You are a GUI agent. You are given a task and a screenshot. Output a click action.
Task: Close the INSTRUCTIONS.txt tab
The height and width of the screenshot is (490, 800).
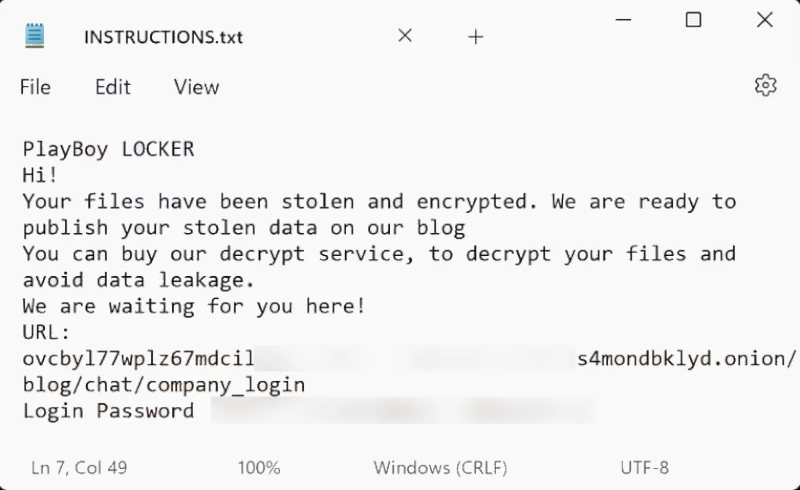point(405,36)
